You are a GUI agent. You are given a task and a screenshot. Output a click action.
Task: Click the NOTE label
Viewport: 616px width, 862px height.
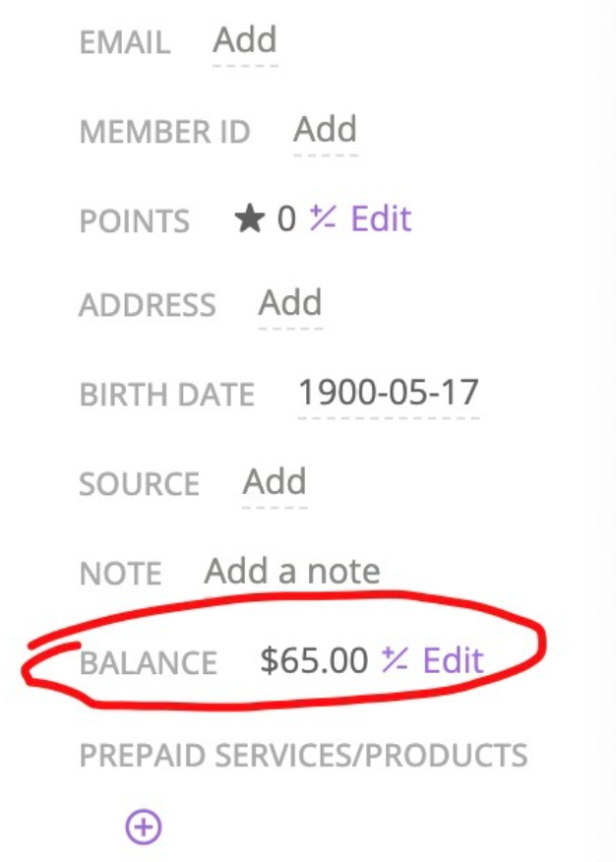click(x=120, y=574)
